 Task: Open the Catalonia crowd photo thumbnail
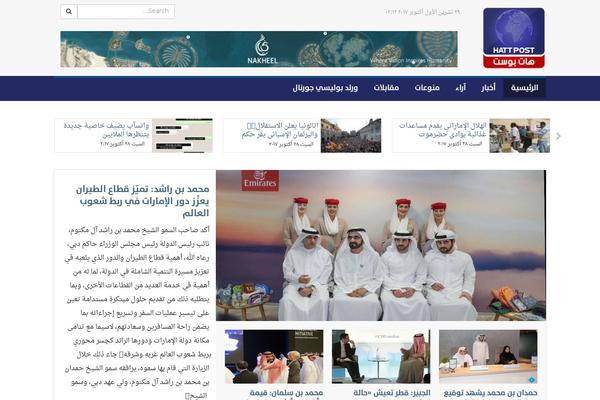pos(351,136)
